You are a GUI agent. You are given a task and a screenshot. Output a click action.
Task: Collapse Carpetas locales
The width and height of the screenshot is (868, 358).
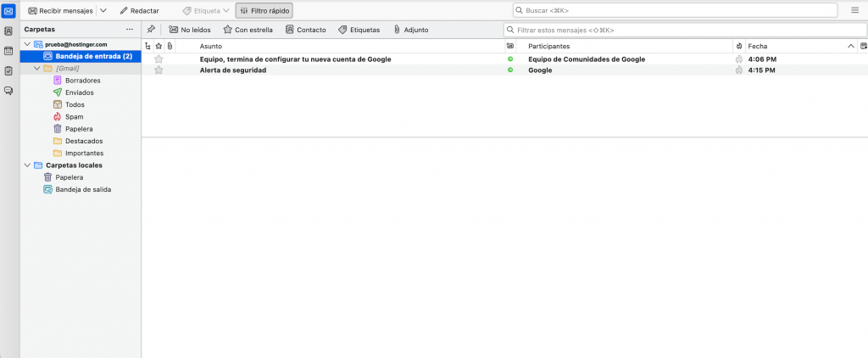click(x=27, y=165)
